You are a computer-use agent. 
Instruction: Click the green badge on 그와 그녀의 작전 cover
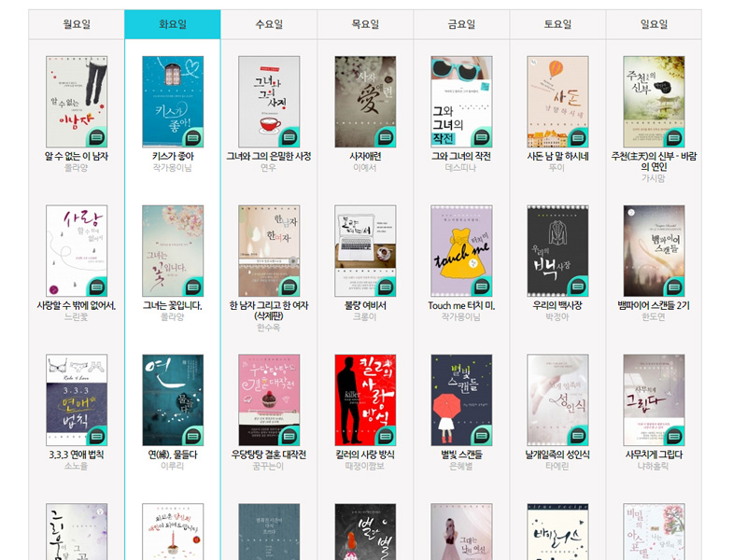[x=481, y=137]
